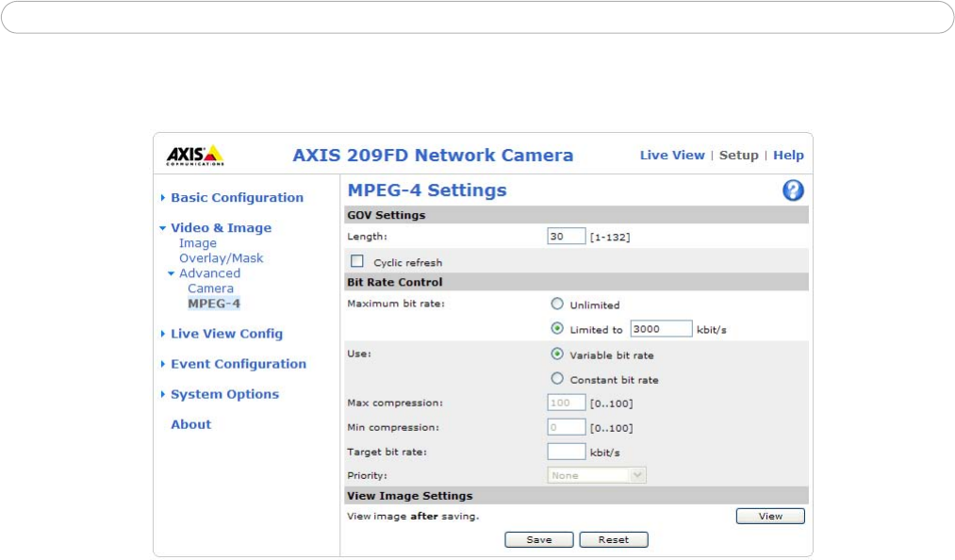The height and width of the screenshot is (560, 955).
Task: Expand System Options section
Action: (x=223, y=394)
